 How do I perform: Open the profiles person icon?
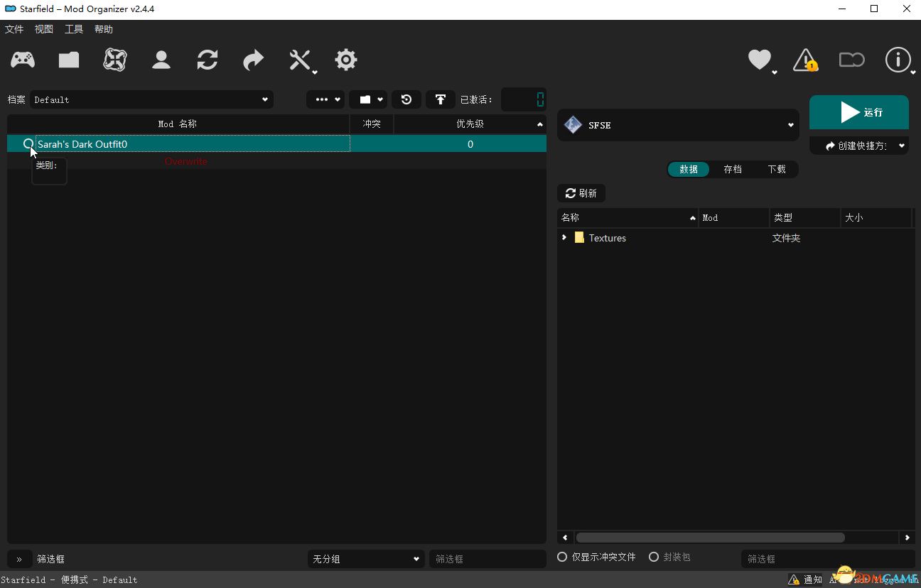(x=161, y=60)
